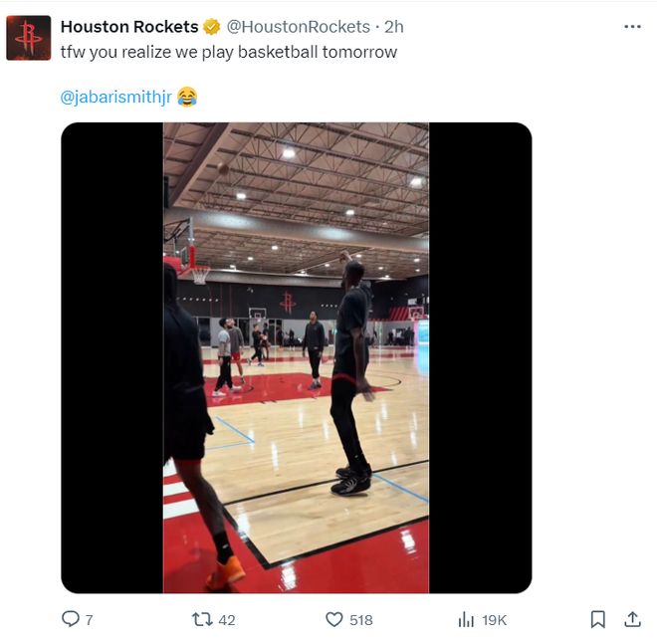This screenshot has height=644, width=657.
Task: Click the 19K views count
Action: 495,620
